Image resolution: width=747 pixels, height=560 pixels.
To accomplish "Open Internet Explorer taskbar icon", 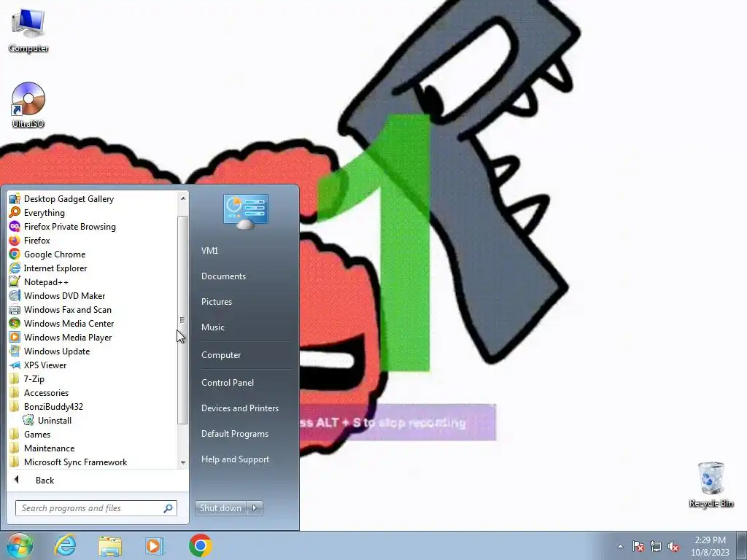I will point(65,545).
